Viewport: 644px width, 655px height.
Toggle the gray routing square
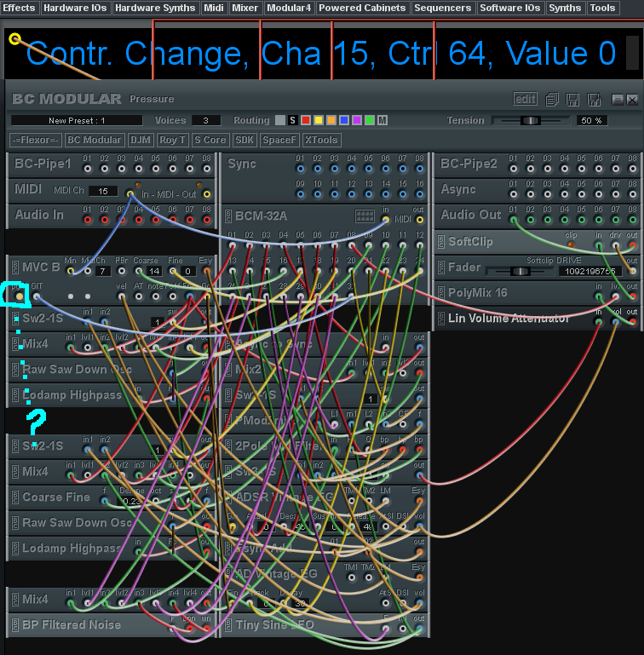click(280, 120)
